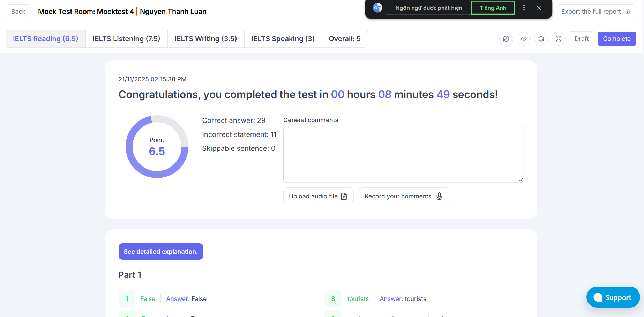Click the '21/11/2025 02:15:38 PM' timestamp
Screen dimensions: 644x317
(x=152, y=79)
